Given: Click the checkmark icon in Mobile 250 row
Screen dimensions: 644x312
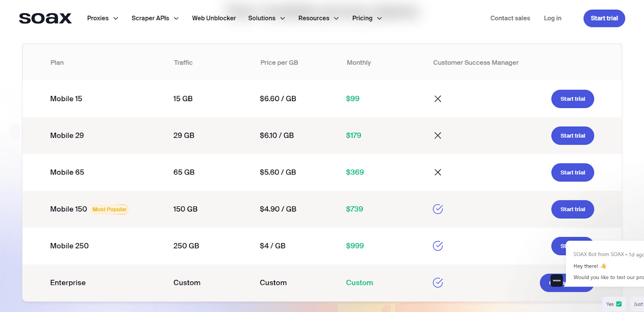Looking at the screenshot, I should pyautogui.click(x=438, y=246).
